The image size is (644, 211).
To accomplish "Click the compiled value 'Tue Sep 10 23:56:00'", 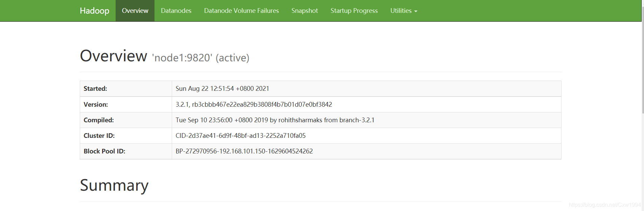I will tap(275, 120).
